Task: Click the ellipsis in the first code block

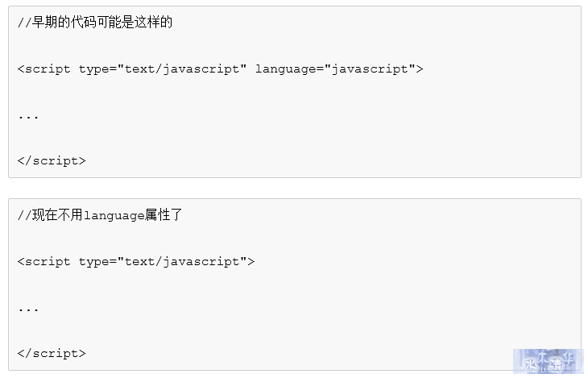Action: coord(28,117)
